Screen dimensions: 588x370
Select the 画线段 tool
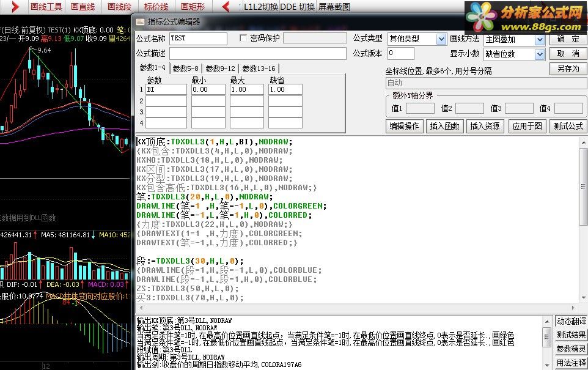coord(119,6)
